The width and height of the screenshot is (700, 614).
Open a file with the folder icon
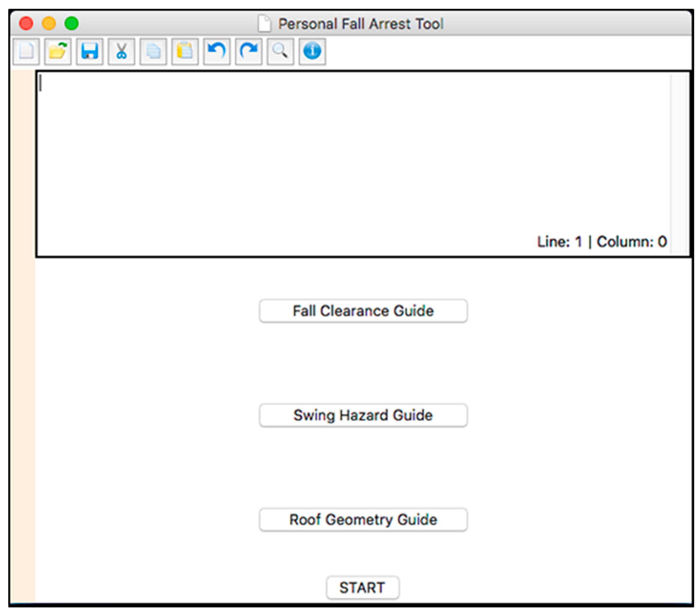click(x=58, y=51)
